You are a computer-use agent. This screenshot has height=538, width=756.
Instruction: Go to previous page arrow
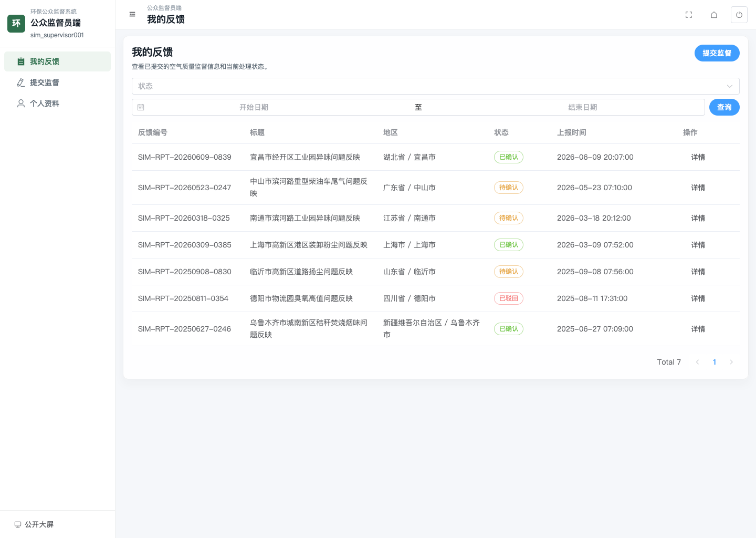pos(697,362)
